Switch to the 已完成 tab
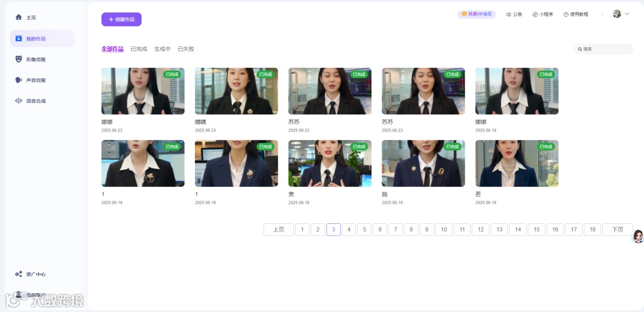The image size is (644, 312). pos(139,49)
